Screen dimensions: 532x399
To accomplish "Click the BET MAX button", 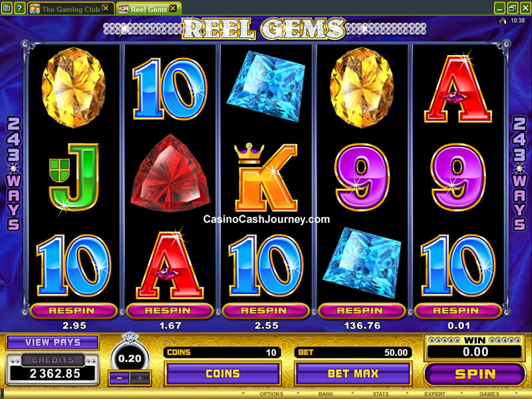I will click(353, 374).
